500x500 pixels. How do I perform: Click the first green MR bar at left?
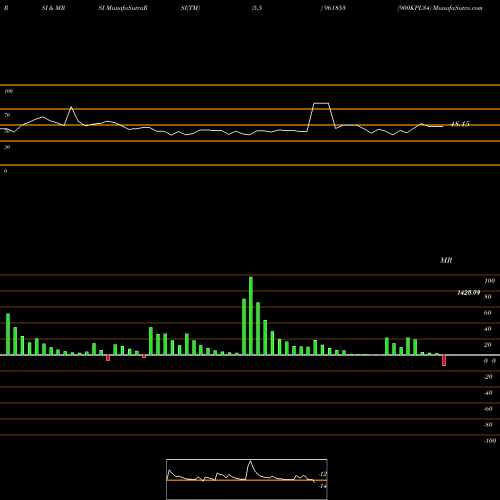point(8,334)
